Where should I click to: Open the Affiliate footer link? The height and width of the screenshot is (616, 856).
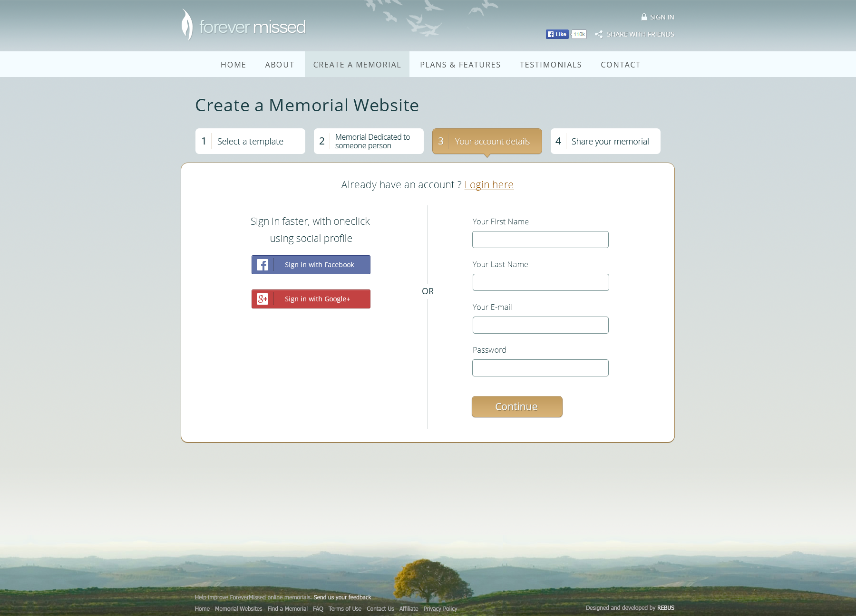[x=409, y=609]
